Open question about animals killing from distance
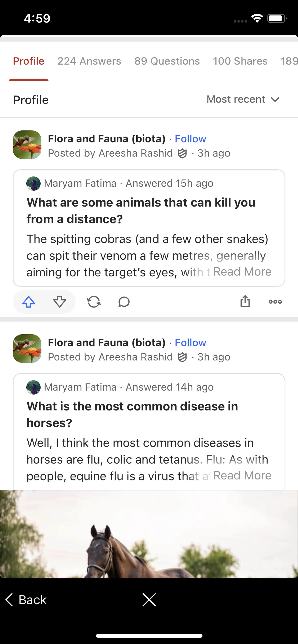Viewport: 298px width, 644px height. tap(141, 211)
